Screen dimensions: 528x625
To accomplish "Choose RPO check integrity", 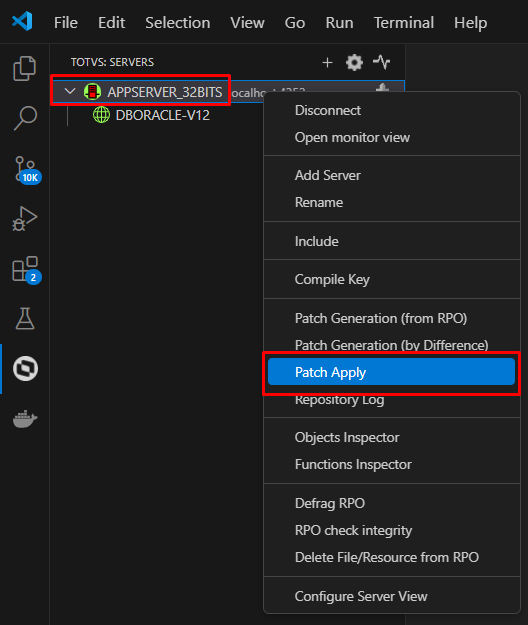I will tap(392, 531).
